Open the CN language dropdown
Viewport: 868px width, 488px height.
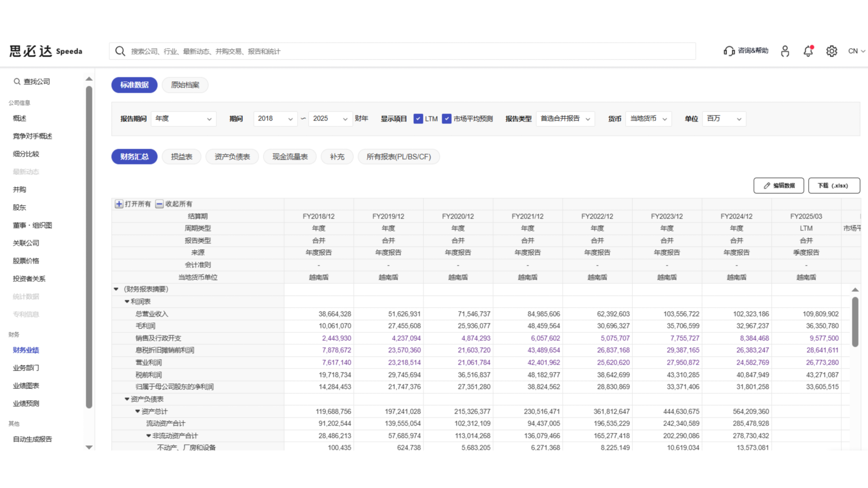(x=856, y=51)
